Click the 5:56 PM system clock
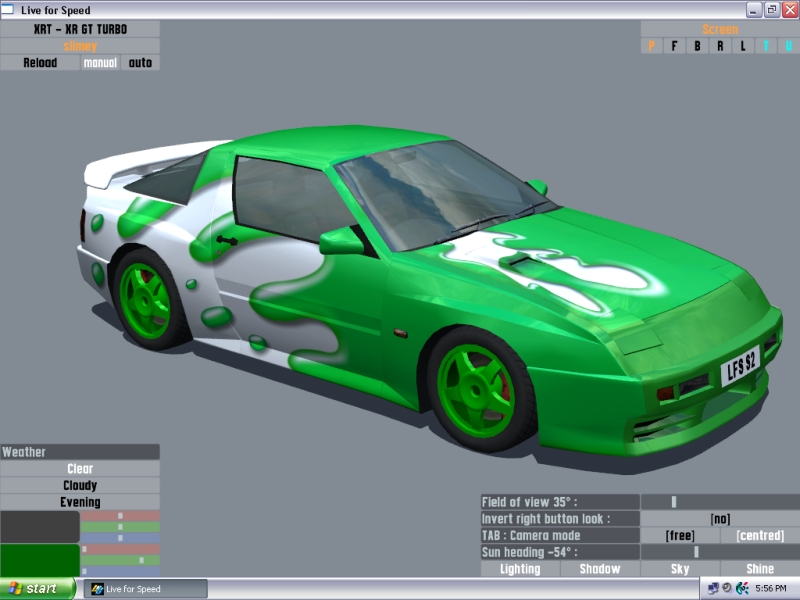 (771, 589)
